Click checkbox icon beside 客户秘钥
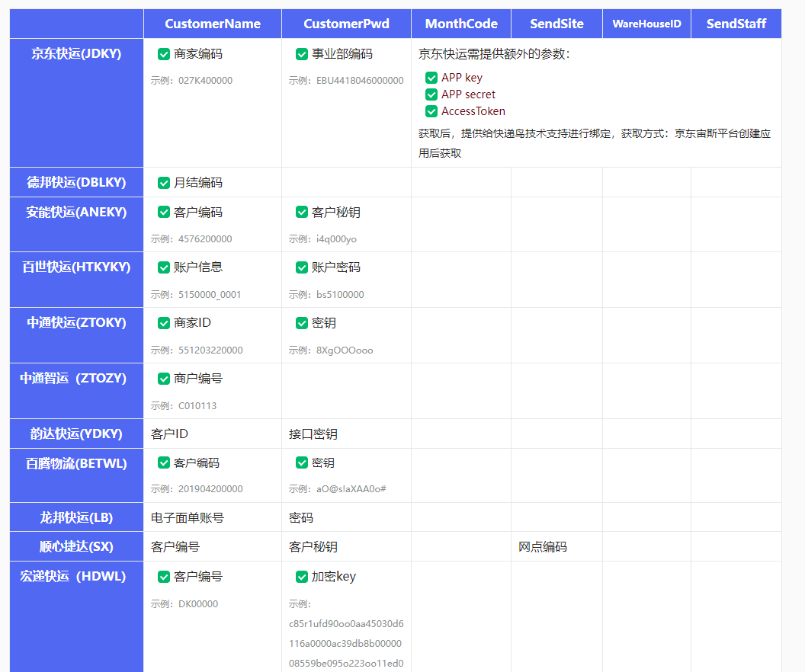The width and height of the screenshot is (805, 672). pos(302,212)
